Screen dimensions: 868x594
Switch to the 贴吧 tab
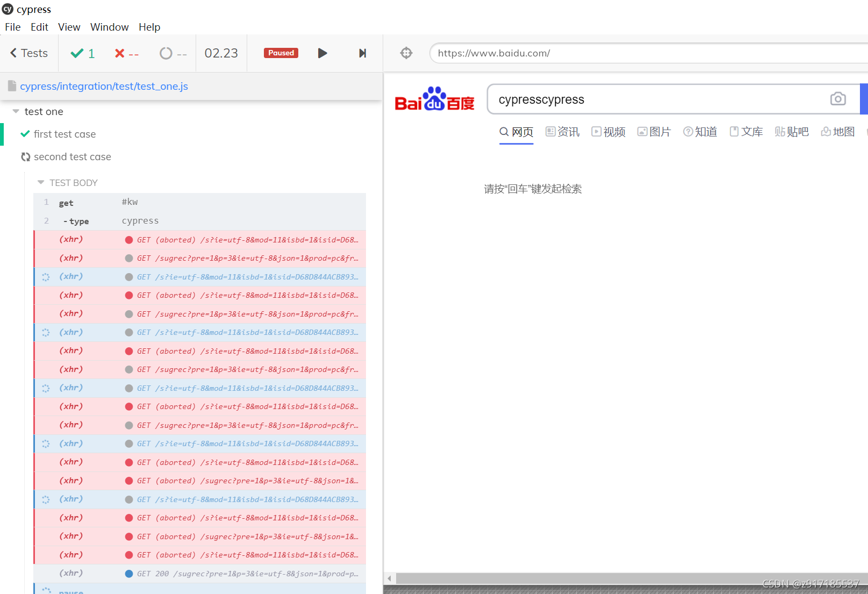[792, 132]
